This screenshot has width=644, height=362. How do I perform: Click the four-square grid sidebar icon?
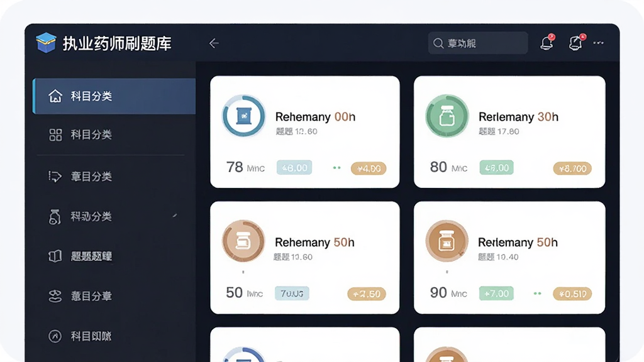(55, 134)
